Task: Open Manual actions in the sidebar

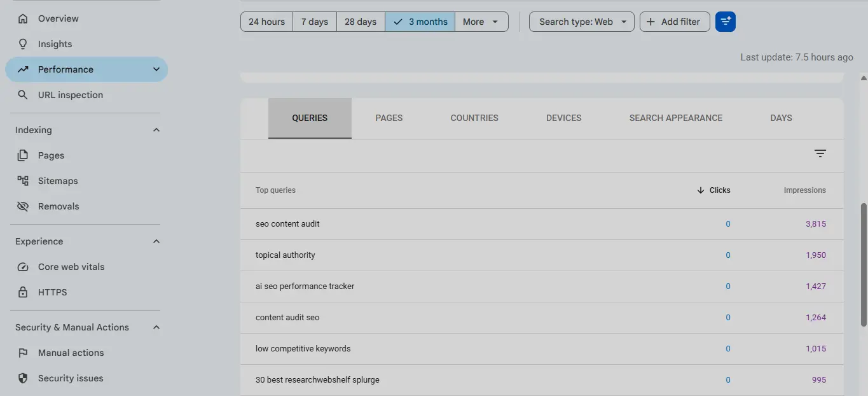Action: [x=86, y=353]
